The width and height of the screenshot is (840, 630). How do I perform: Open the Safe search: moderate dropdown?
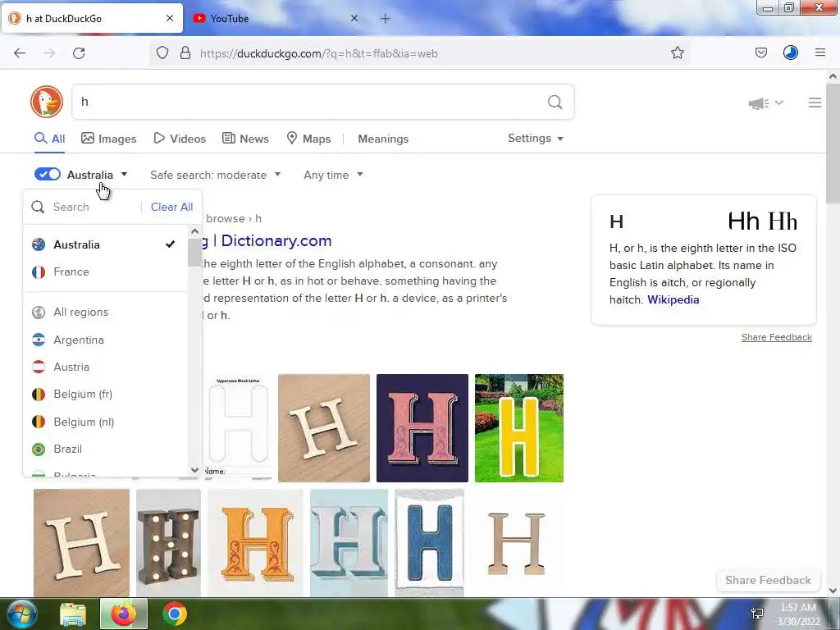[216, 176]
